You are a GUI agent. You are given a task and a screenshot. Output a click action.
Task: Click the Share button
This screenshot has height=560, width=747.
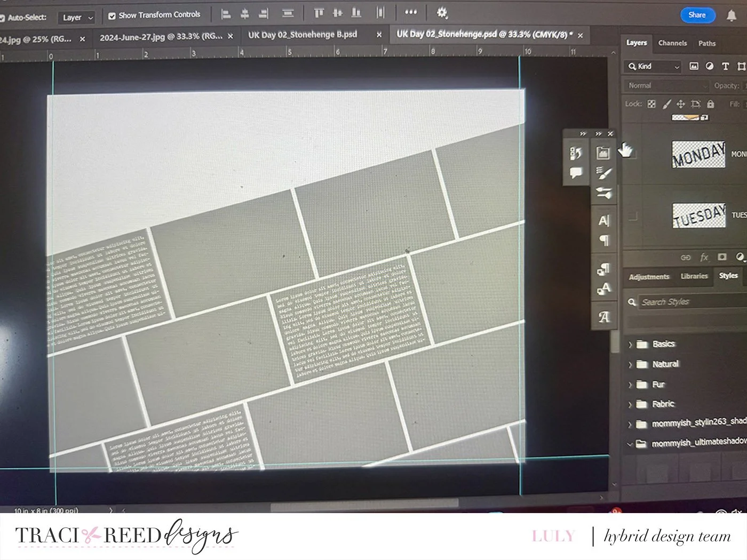[697, 15]
